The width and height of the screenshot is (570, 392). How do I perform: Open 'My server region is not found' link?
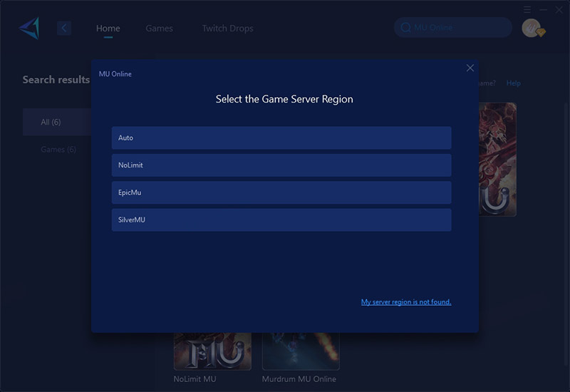pos(406,301)
